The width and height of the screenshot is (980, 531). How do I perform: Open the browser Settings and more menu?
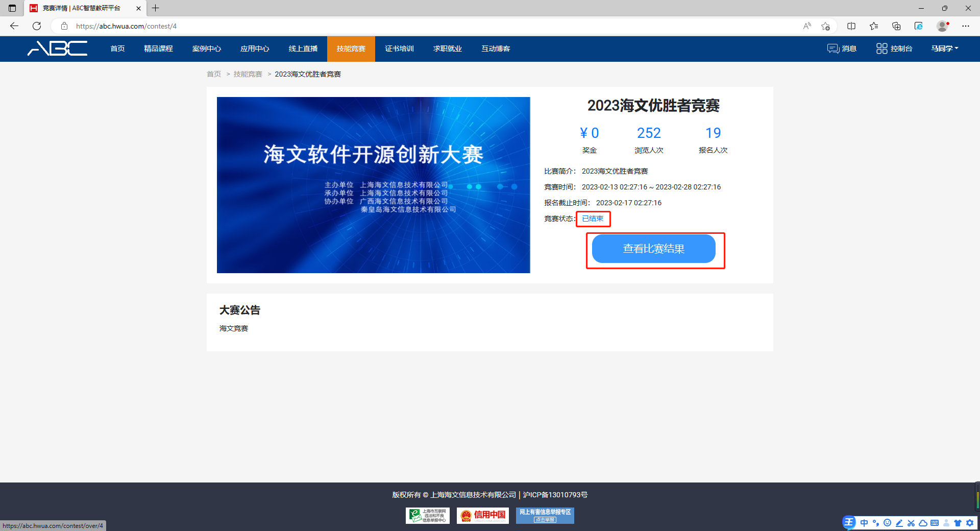coord(966,26)
